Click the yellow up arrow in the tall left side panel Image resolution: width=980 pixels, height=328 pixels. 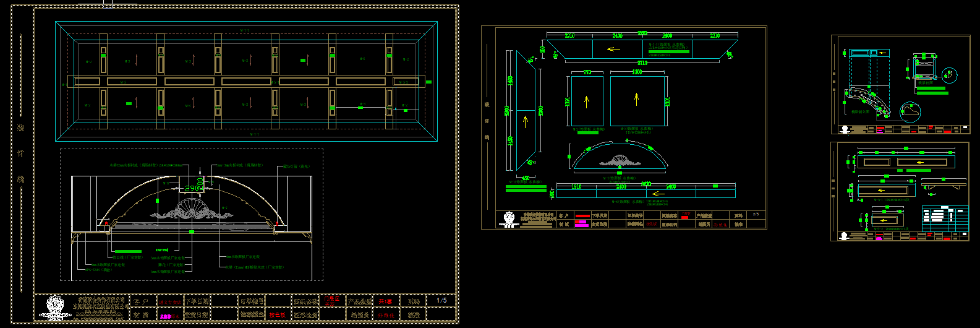coord(525,119)
